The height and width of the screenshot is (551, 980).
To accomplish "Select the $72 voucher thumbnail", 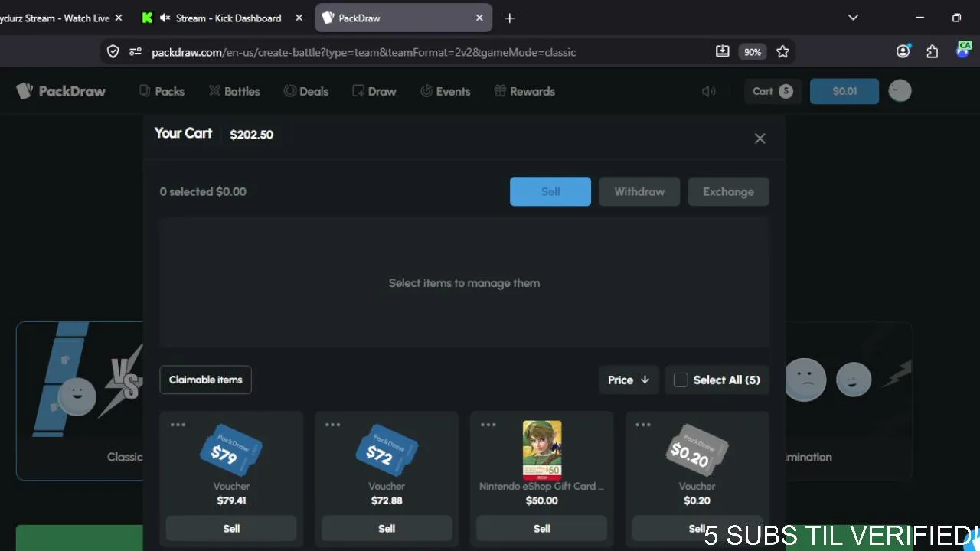I will coord(387,451).
